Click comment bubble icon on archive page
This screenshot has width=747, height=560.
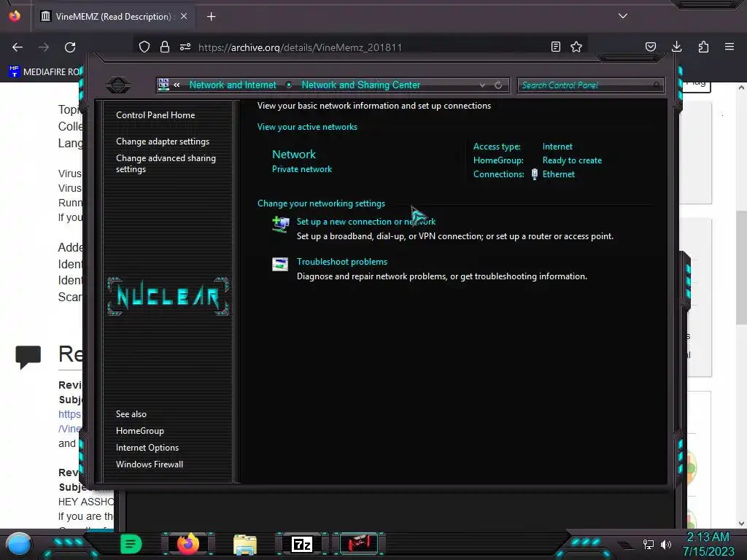click(x=28, y=357)
